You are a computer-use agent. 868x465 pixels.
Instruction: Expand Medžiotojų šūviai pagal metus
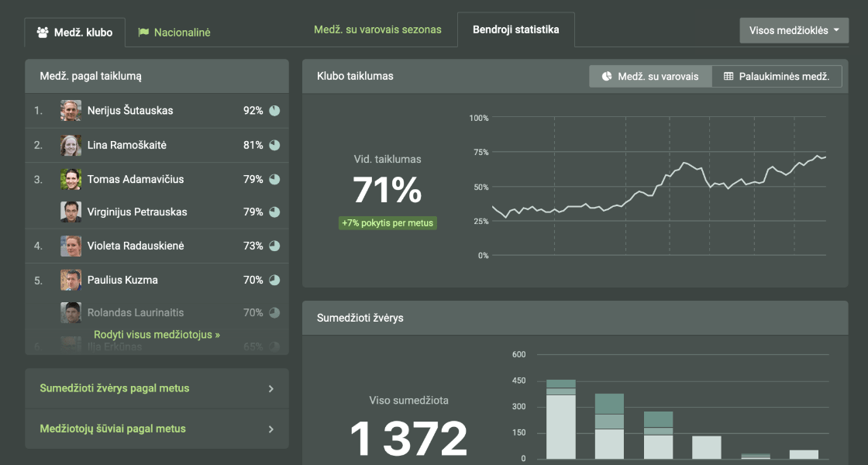157,429
